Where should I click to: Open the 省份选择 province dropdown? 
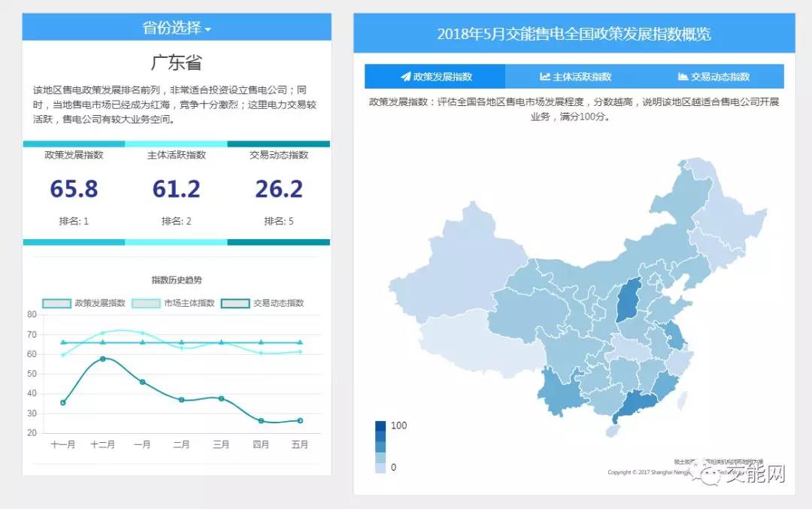coord(176,29)
